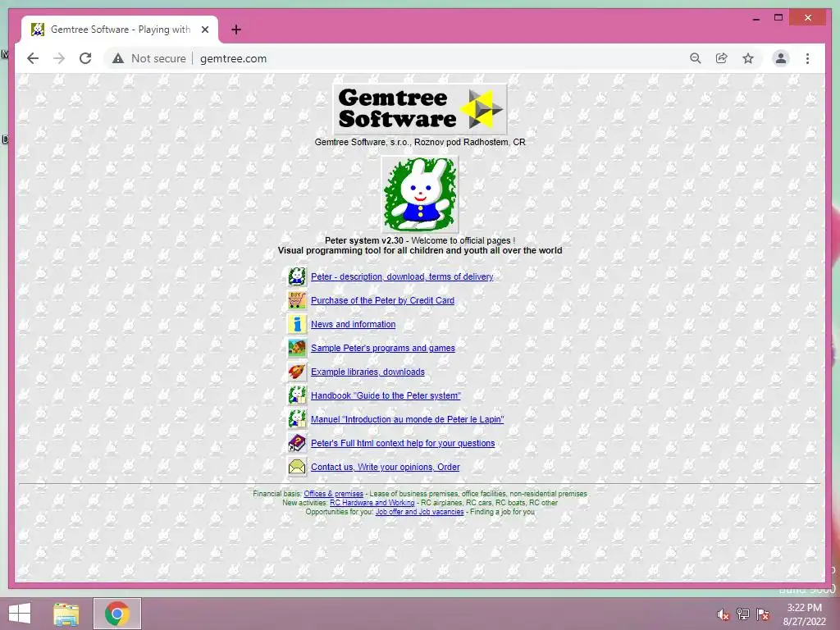This screenshot has width=840, height=630.
Task: Open Sample Peter's programs and games link
Action: click(382, 348)
